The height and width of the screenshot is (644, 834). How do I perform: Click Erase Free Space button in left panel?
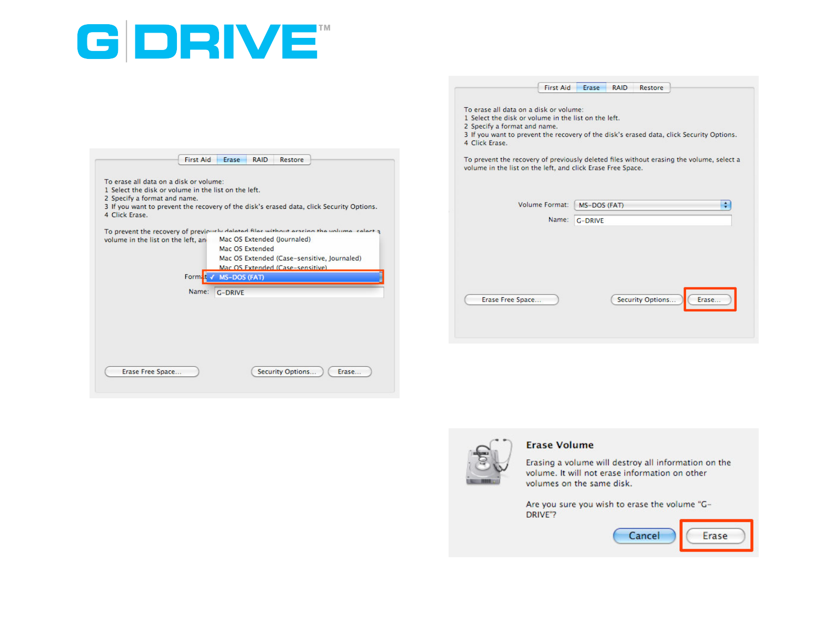pyautogui.click(x=152, y=372)
